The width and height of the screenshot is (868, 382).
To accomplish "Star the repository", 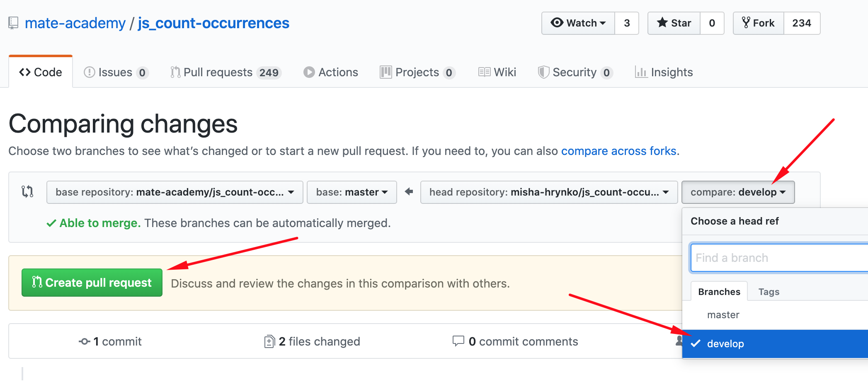I will pos(674,23).
